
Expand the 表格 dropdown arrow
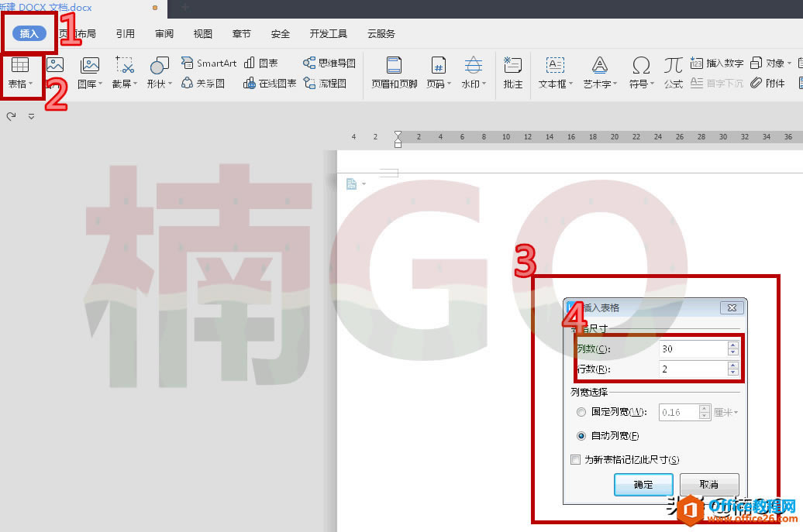(x=31, y=84)
